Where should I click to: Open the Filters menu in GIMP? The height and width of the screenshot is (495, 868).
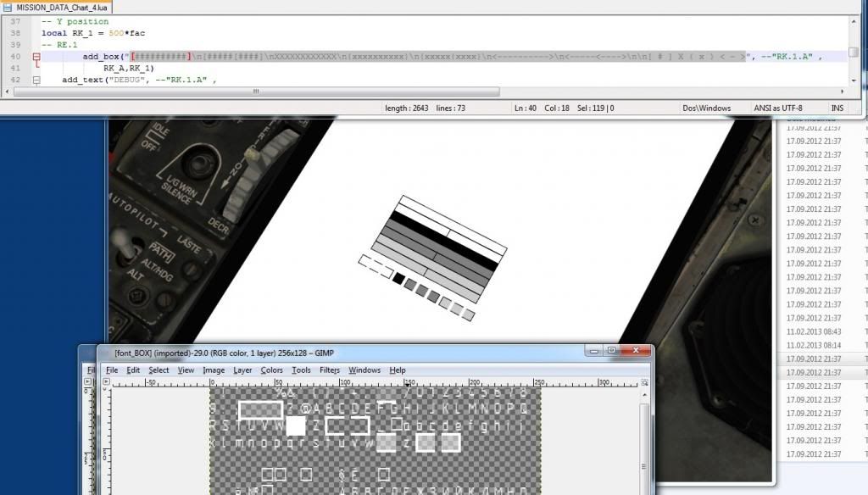[330, 370]
